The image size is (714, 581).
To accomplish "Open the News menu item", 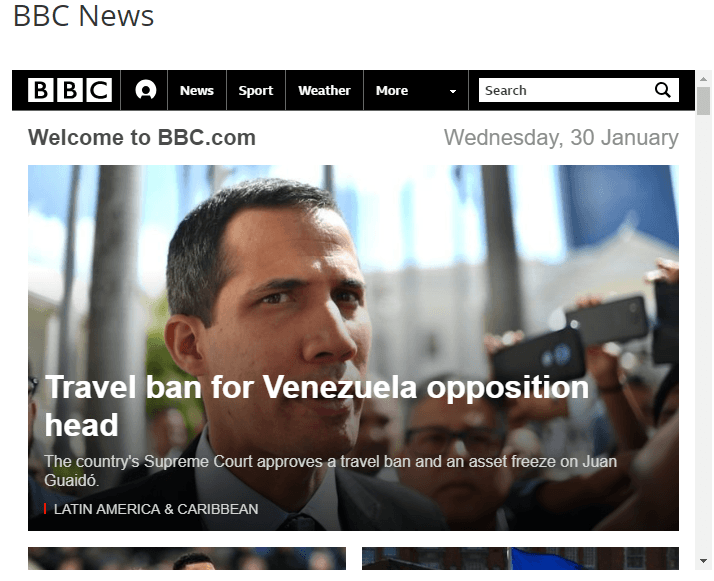I will click(197, 90).
